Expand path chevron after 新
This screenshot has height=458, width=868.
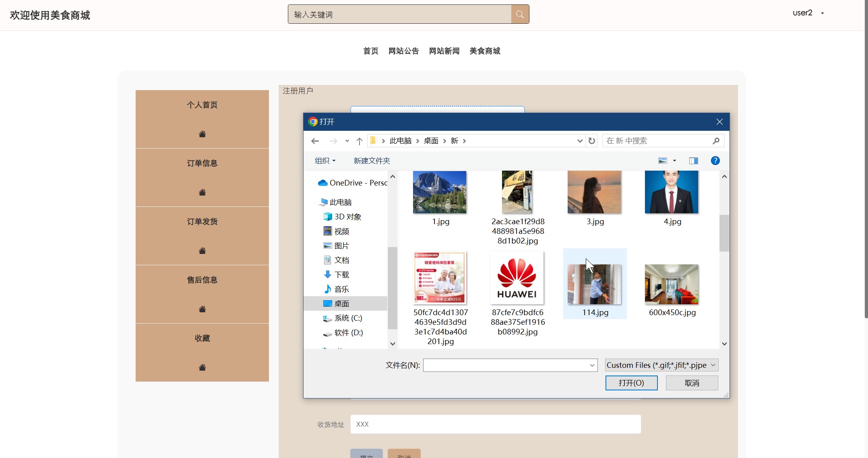click(x=464, y=141)
